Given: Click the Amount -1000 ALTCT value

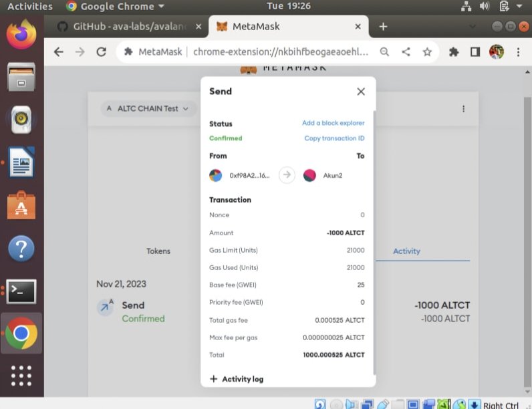Looking at the screenshot, I should (x=346, y=233).
